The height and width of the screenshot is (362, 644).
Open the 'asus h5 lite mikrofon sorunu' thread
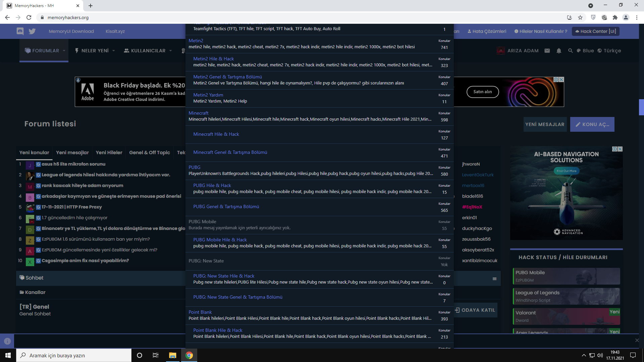click(x=73, y=164)
